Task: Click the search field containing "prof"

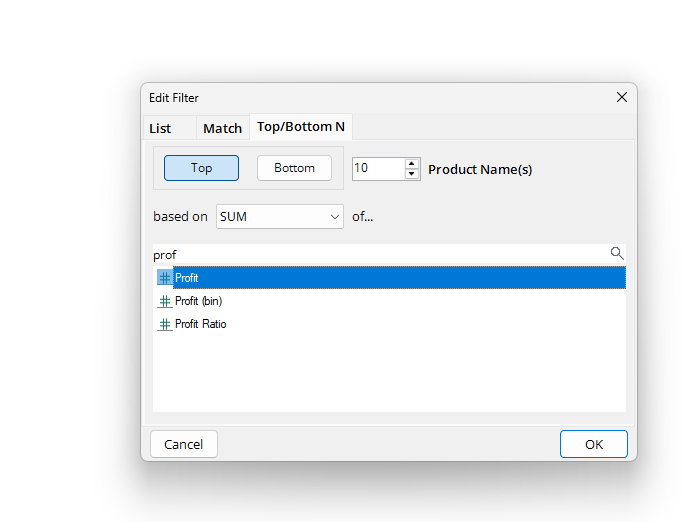Action: [x=380, y=254]
